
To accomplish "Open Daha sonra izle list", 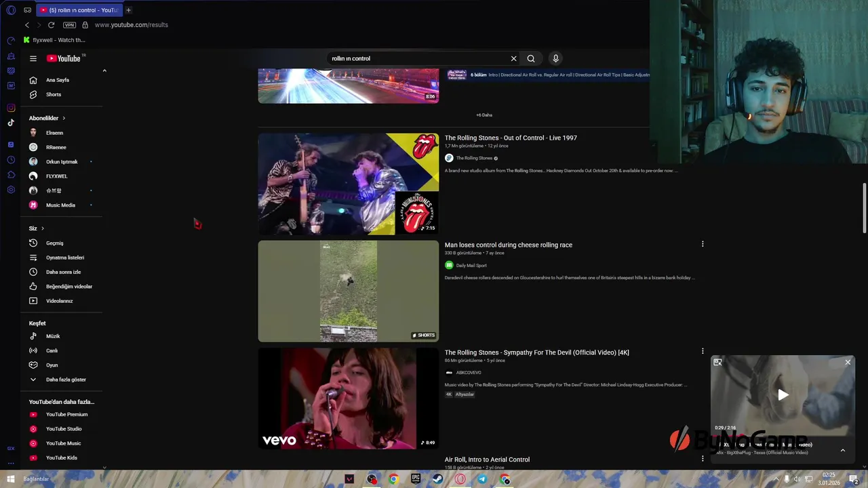I will tap(61, 272).
